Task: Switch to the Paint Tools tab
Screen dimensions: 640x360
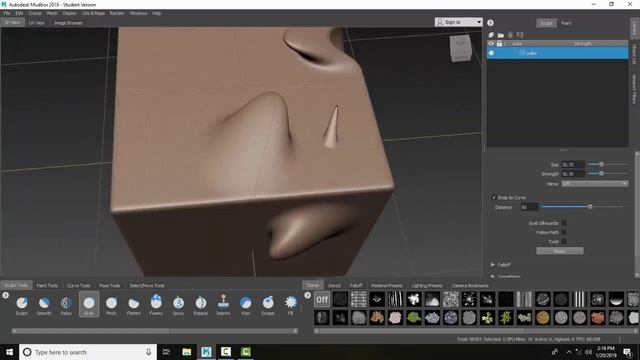Action: tap(47, 285)
